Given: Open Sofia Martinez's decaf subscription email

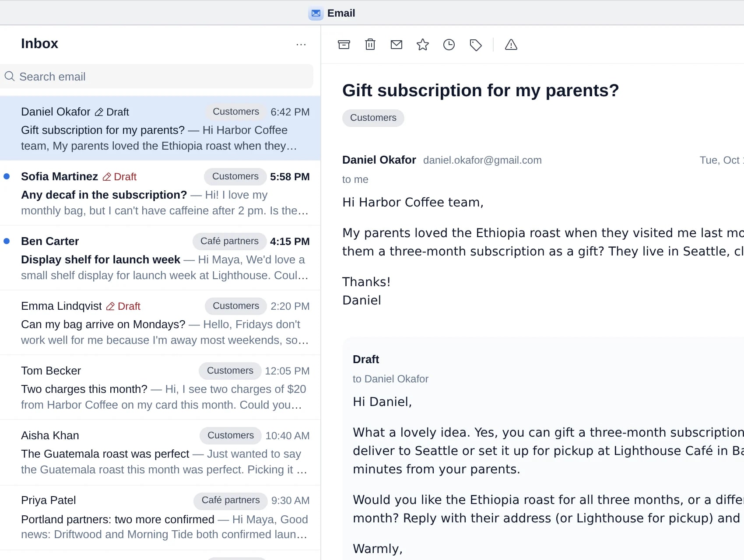Looking at the screenshot, I should 160,193.
